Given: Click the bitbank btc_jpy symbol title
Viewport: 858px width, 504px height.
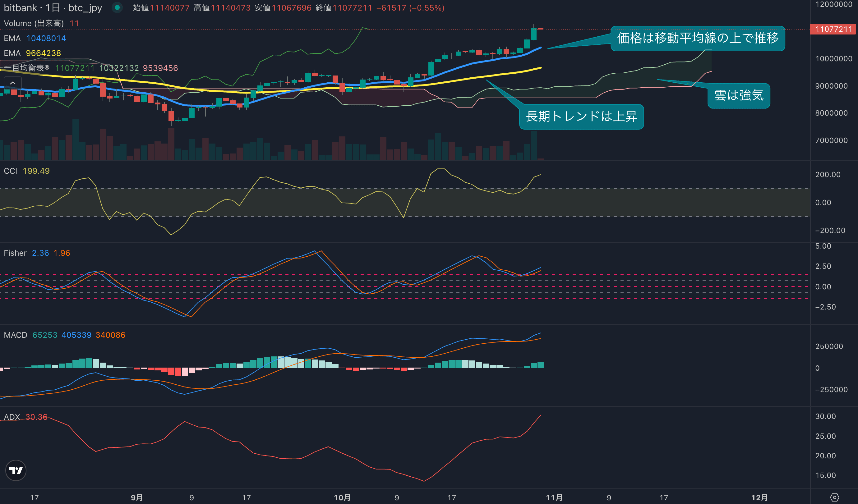Looking at the screenshot, I should [53, 8].
